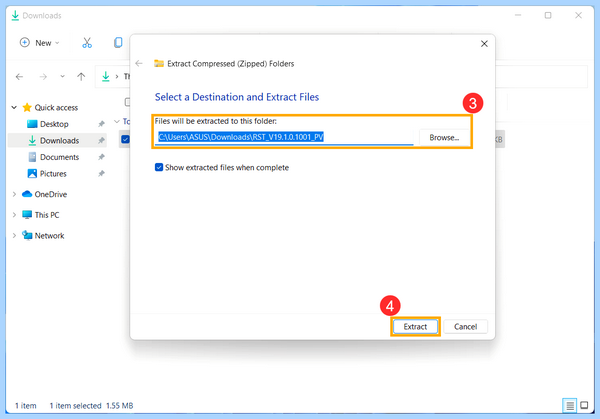600x419 pixels.
Task: Switch to large thumbnails view icon
Action: point(584,405)
